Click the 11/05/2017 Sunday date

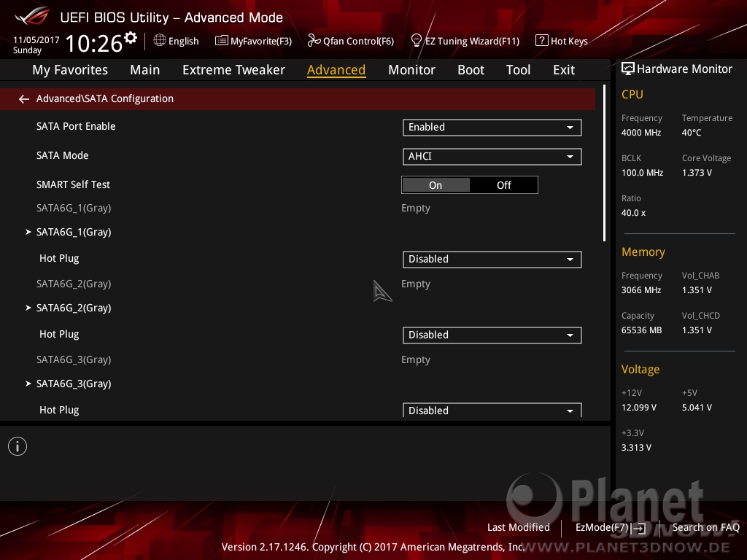tap(36, 44)
